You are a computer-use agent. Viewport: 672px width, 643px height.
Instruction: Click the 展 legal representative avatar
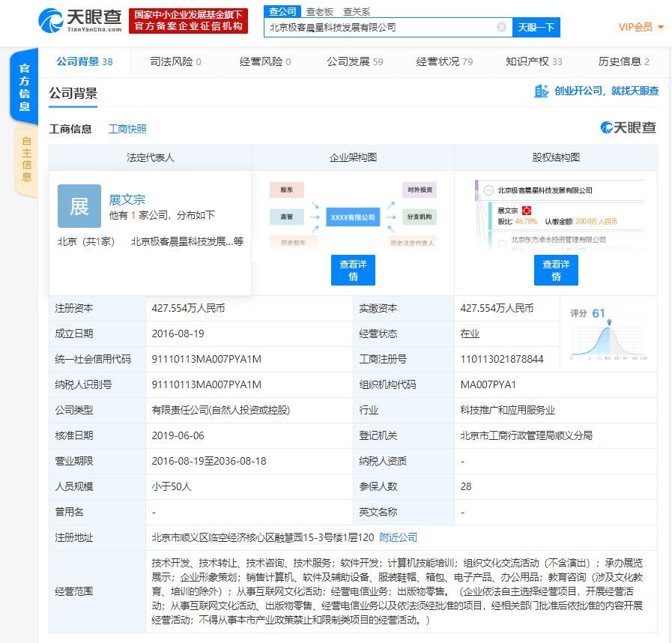pyautogui.click(x=79, y=208)
